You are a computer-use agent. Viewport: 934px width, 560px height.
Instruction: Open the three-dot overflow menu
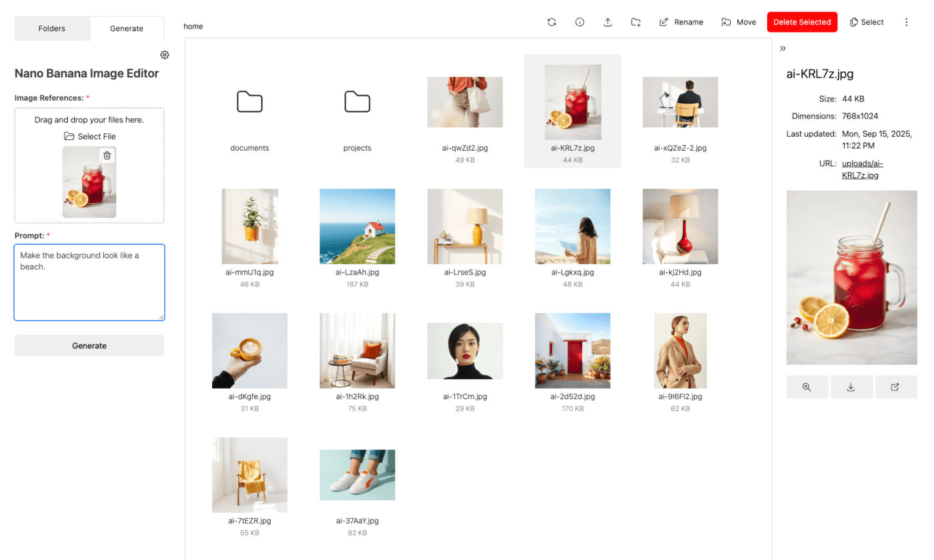click(x=907, y=21)
